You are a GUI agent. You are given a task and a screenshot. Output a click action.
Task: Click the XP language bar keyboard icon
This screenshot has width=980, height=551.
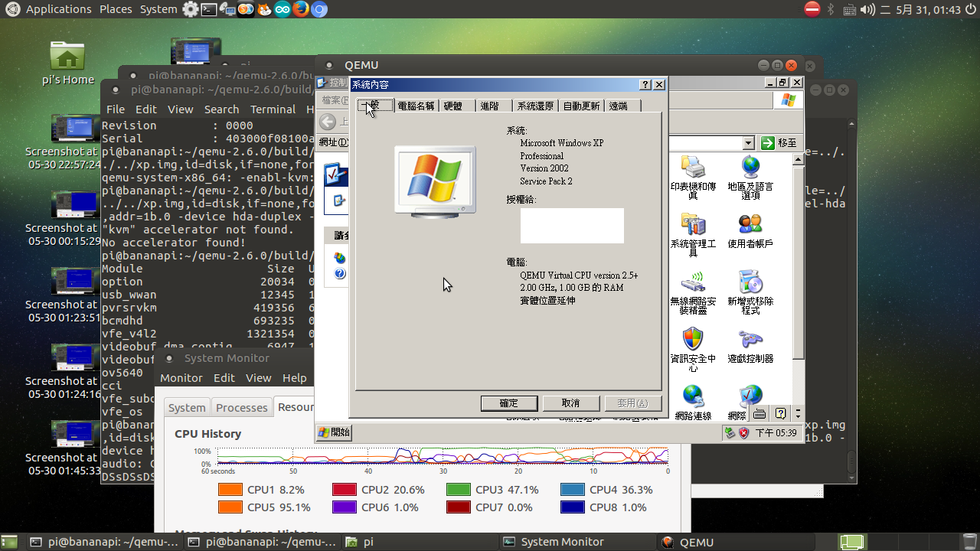point(759,414)
